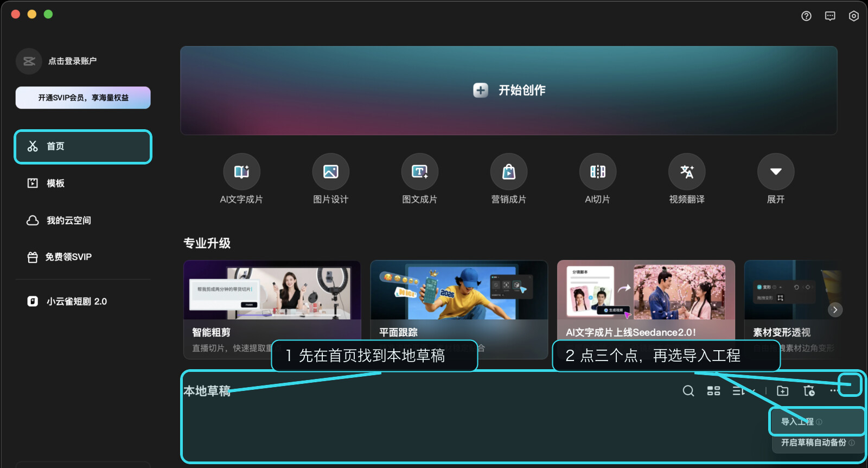Click the info icon beside 开启草稿自动备份

pyautogui.click(x=852, y=442)
